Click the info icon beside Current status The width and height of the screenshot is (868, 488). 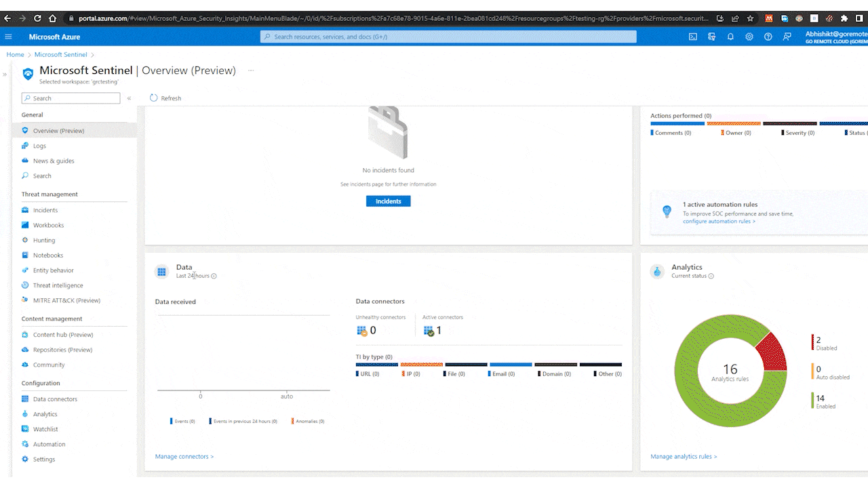click(x=711, y=276)
